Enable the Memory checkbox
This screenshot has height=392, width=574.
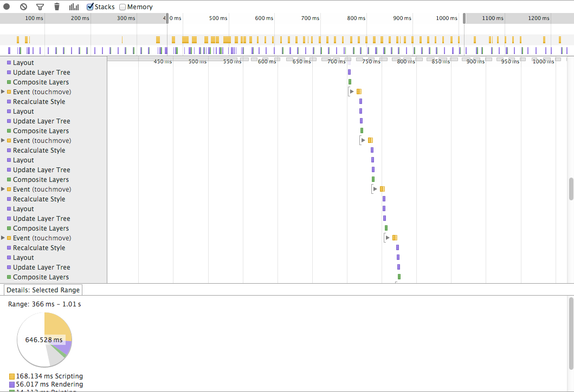122,7
